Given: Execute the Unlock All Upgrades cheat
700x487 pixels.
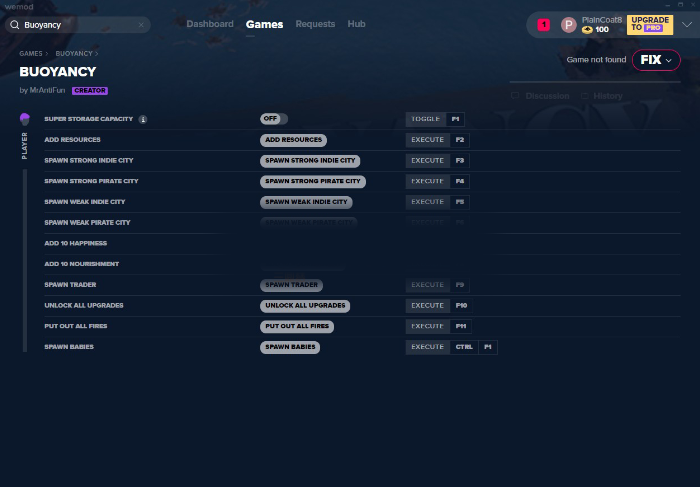Looking at the screenshot, I should 427,305.
